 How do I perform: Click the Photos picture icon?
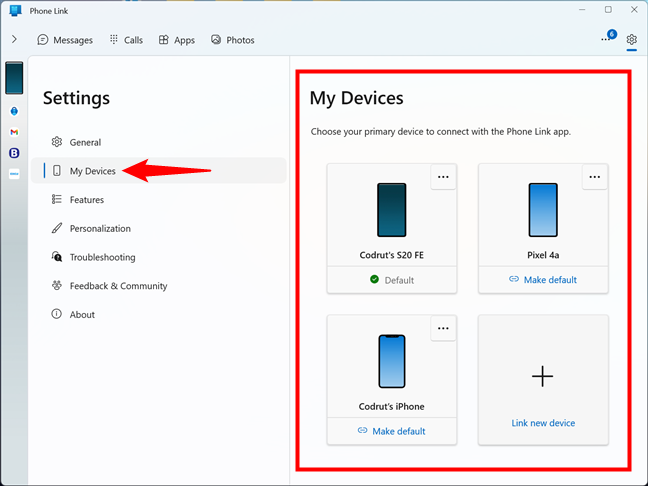(x=216, y=39)
